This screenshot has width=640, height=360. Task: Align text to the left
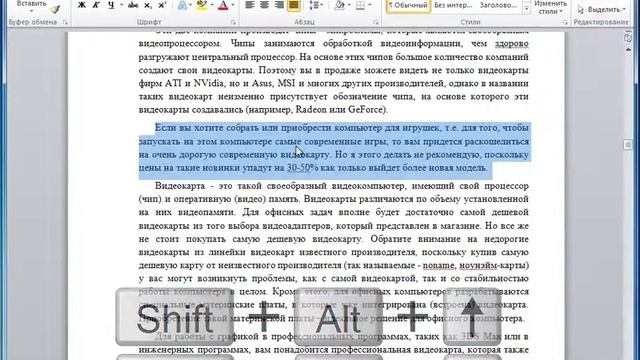coord(249,5)
